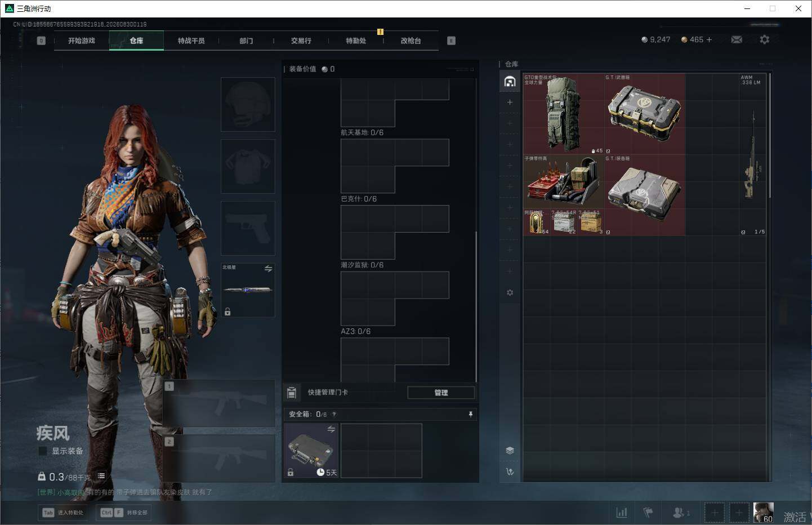The width and height of the screenshot is (812, 525).
Task: Select the 北极星 melee knife slot
Action: pos(248,290)
